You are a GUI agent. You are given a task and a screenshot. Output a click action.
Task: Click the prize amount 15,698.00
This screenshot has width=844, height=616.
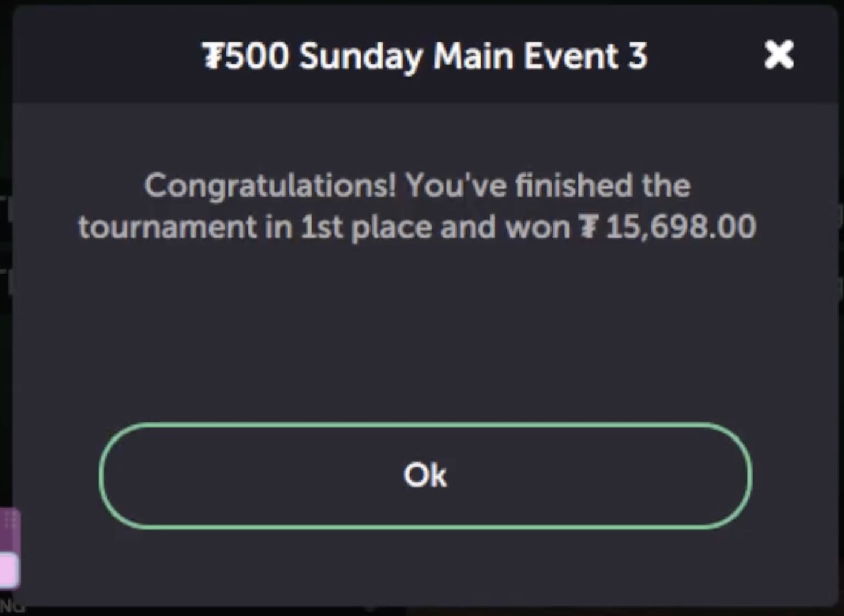(x=681, y=228)
